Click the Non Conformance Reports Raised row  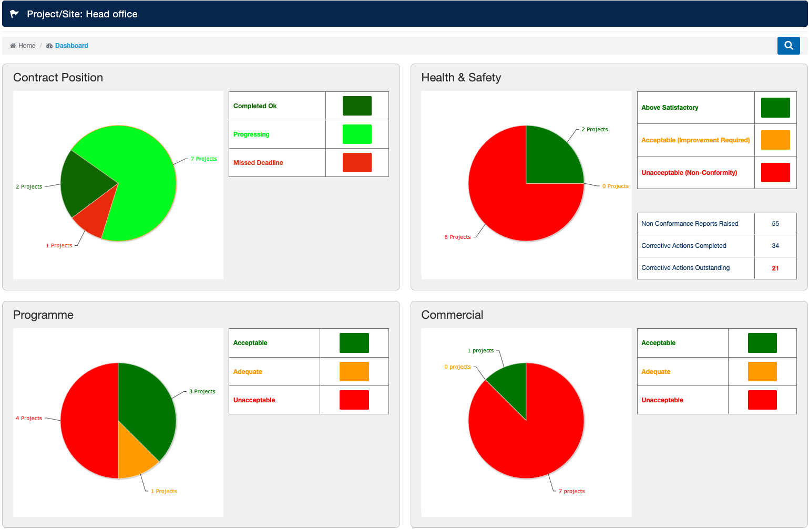coord(690,224)
